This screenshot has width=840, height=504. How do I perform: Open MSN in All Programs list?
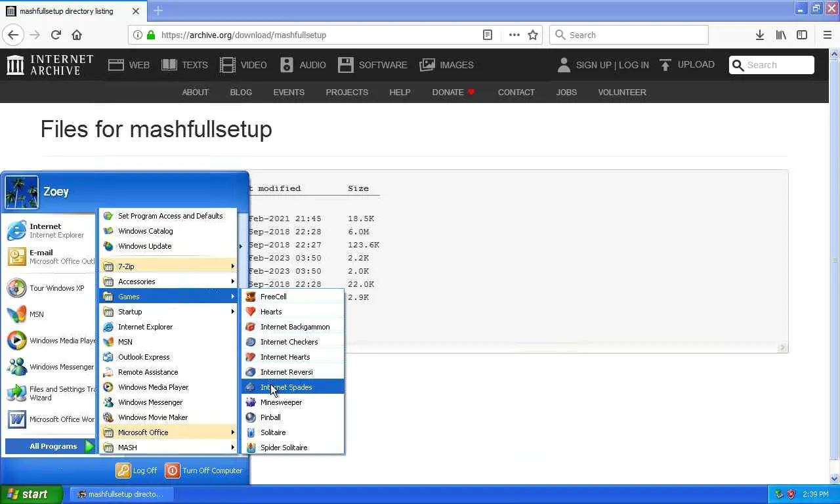168,342
